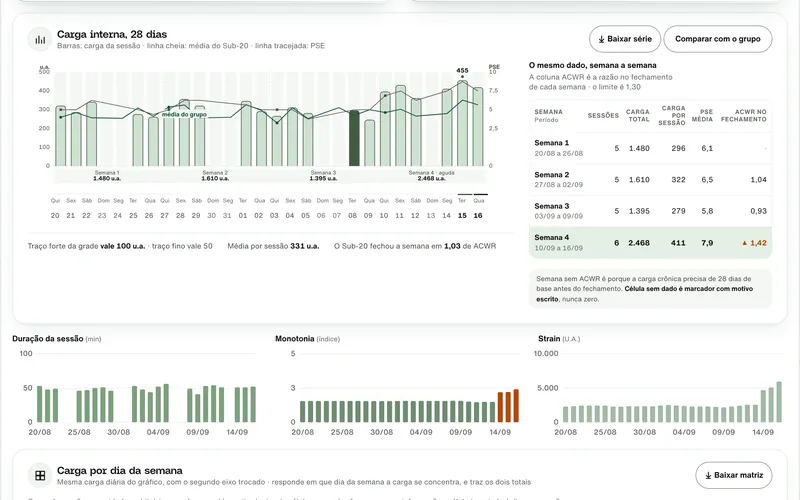Click the tallest final bar in the Strain chart
The height and width of the screenshot is (500, 800).
(x=779, y=402)
